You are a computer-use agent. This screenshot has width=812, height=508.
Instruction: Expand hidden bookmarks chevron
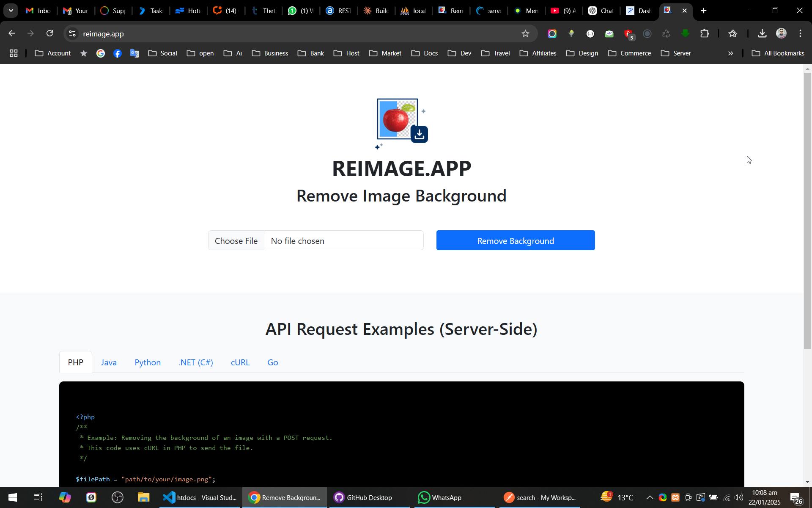(x=730, y=53)
